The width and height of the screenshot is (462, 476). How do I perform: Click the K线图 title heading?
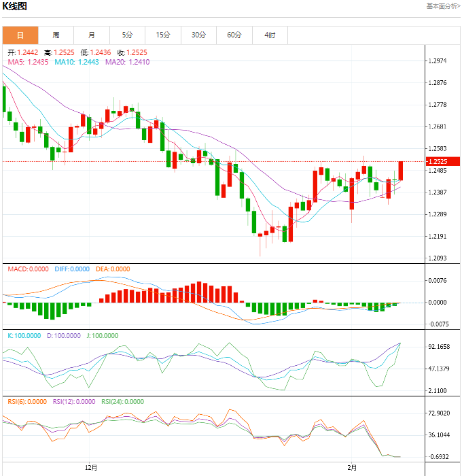pos(15,7)
